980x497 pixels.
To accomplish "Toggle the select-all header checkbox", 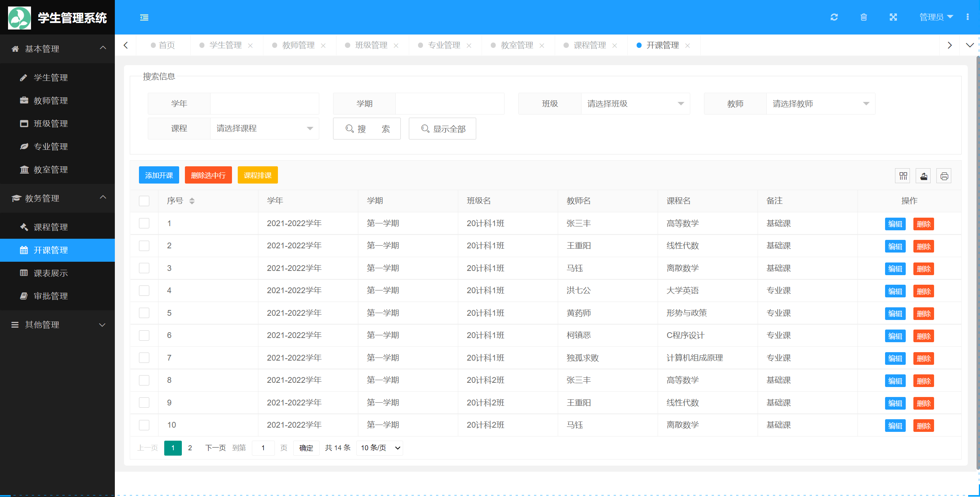I will pyautogui.click(x=144, y=201).
